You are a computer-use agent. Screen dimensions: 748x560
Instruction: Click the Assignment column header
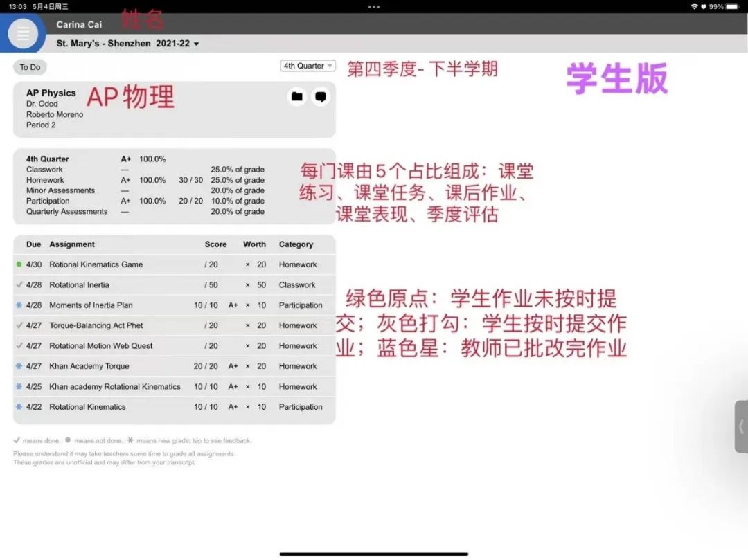pos(72,244)
